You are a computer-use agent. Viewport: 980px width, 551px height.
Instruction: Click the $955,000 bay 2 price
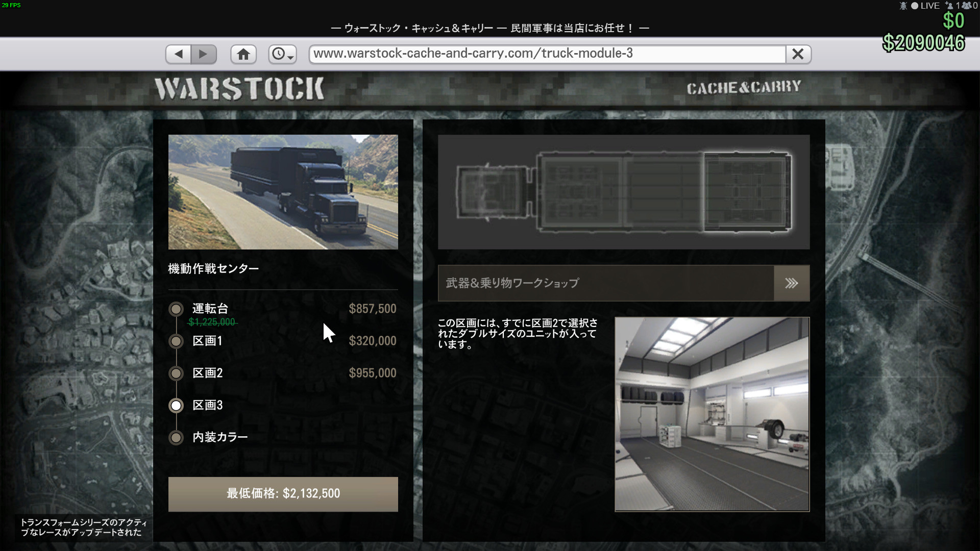(x=373, y=373)
